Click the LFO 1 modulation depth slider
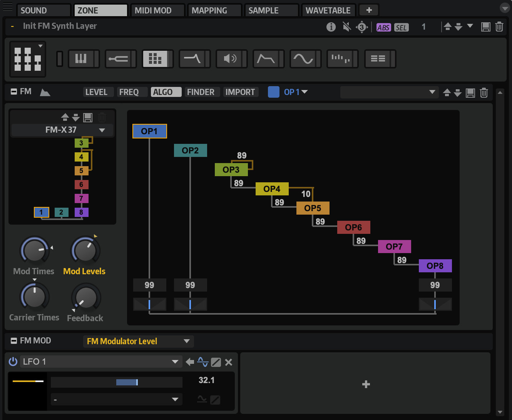 [x=117, y=382]
